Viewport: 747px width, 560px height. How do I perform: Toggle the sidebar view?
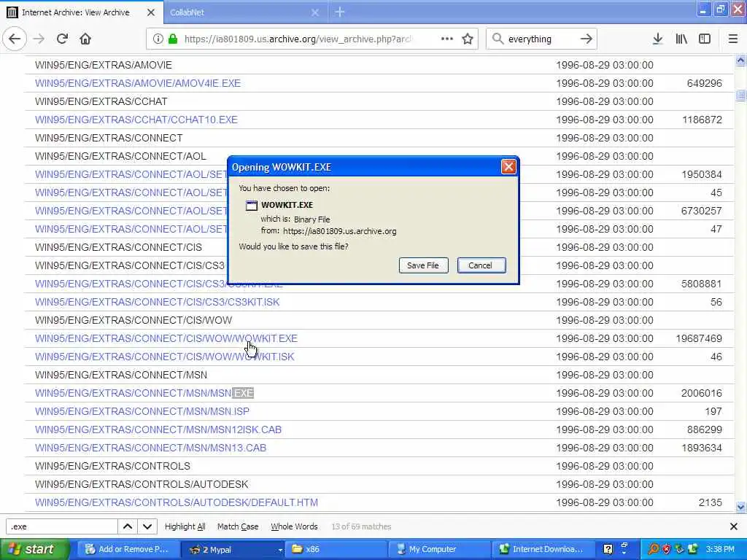705,39
